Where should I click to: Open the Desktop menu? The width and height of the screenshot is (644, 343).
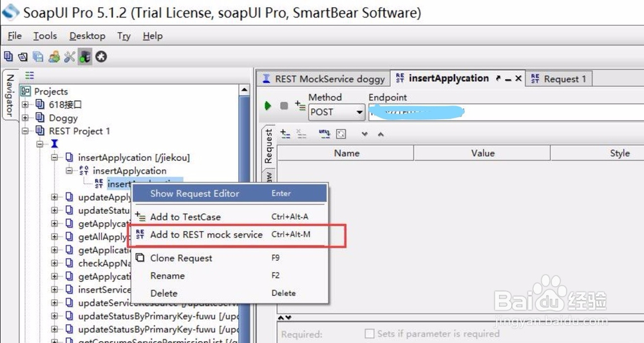(x=87, y=36)
